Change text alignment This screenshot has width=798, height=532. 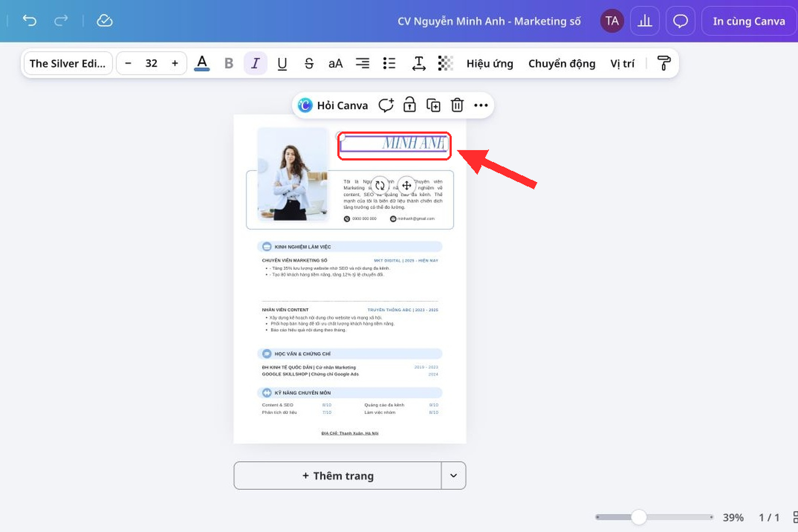click(x=363, y=63)
